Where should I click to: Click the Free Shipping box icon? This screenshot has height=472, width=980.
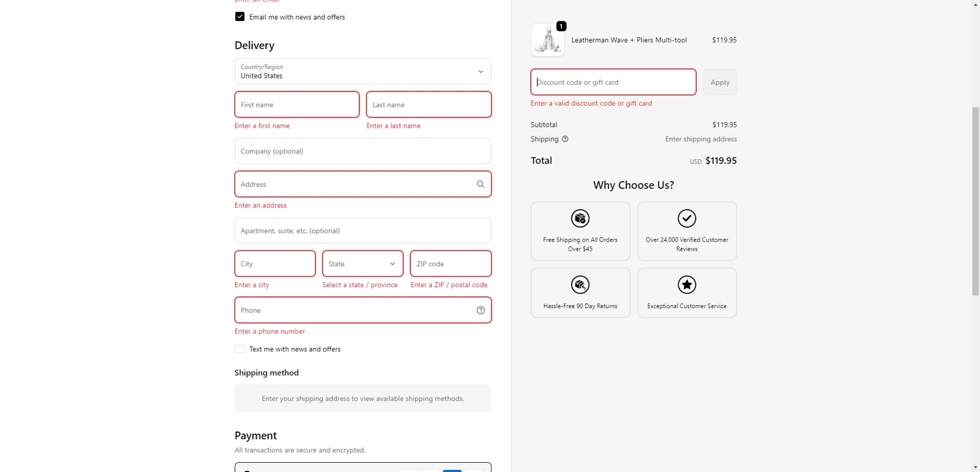click(x=580, y=219)
